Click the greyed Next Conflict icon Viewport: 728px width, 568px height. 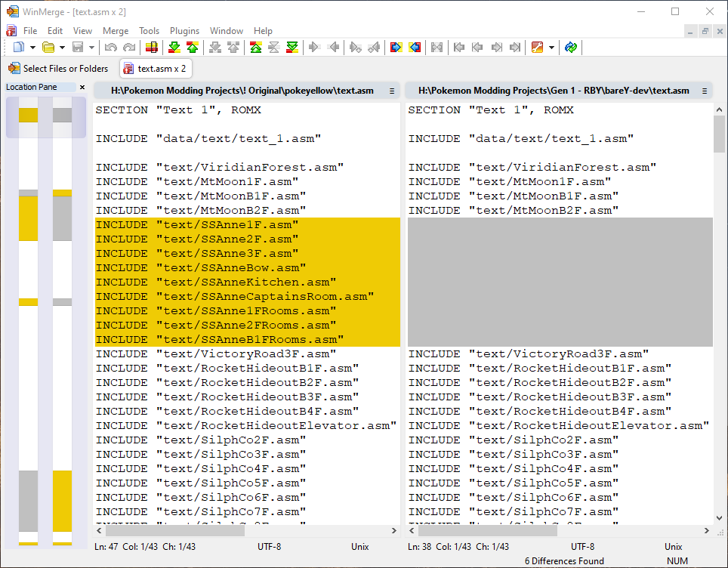pos(215,47)
